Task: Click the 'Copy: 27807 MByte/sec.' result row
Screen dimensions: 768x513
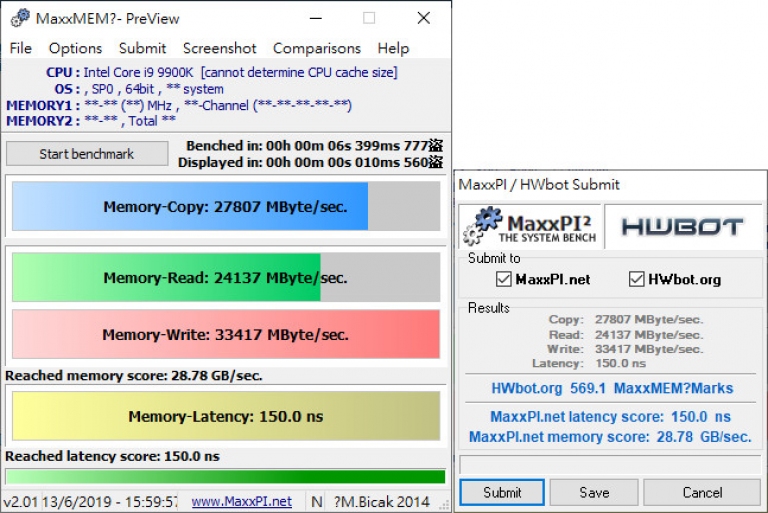Action: pos(626,319)
